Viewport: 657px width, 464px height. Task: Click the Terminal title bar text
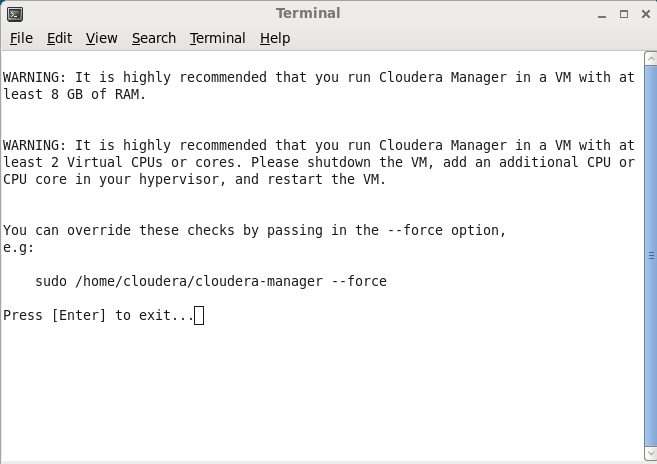[x=308, y=13]
